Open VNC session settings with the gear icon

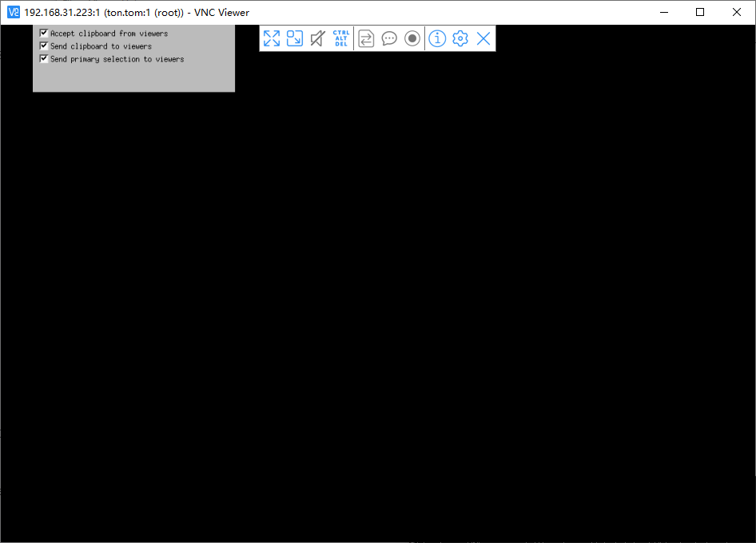tap(460, 38)
